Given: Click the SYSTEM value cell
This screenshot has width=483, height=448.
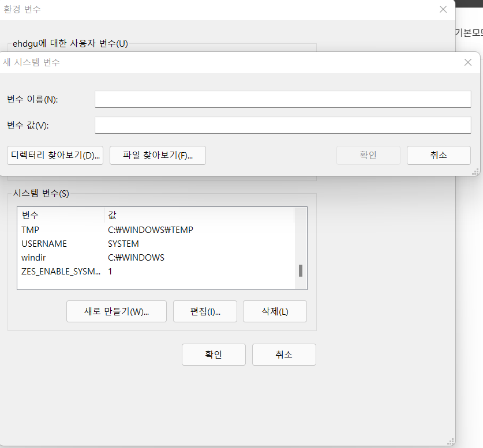Looking at the screenshot, I should 123,244.
